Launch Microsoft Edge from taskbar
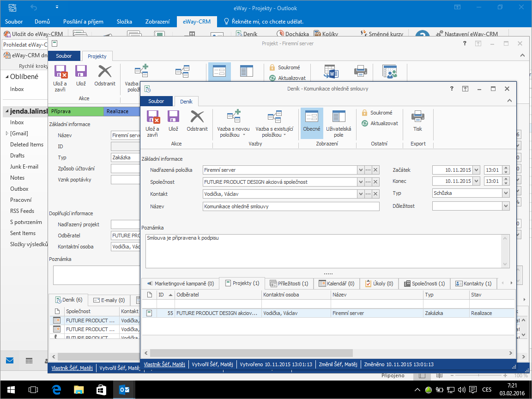The image size is (532, 399). (x=56, y=389)
